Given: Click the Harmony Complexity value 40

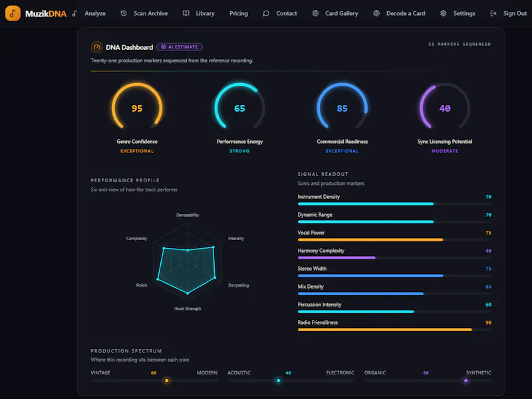Looking at the screenshot, I should [x=488, y=251].
